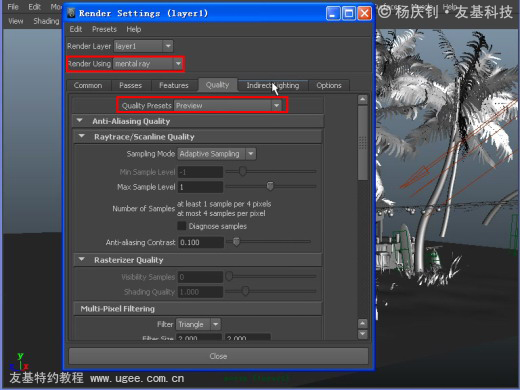Open the Render Using mental ray dropdown
520x390 pixels.
148,63
